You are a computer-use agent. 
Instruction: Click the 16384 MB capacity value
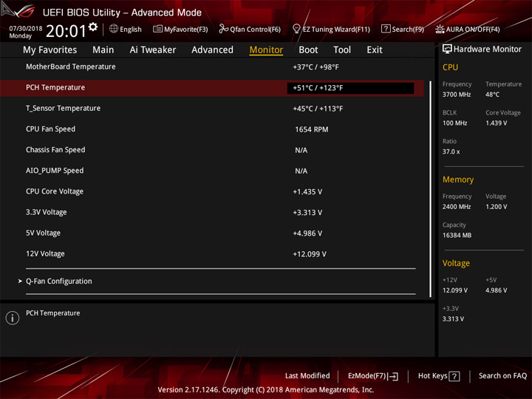pos(457,236)
